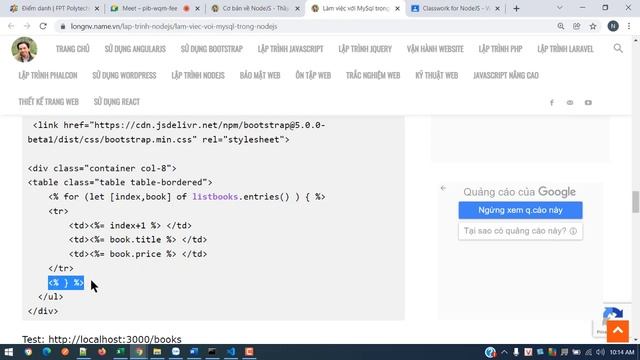The image size is (640, 360).
Task: Open the tab search dropdown arrow
Action: pyautogui.click(x=560, y=8)
